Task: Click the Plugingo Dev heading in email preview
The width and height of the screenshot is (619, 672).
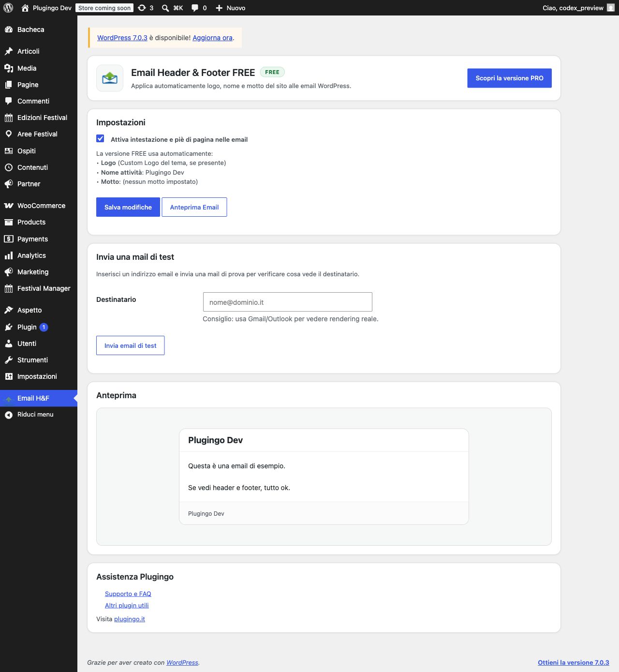Action: coord(215,440)
